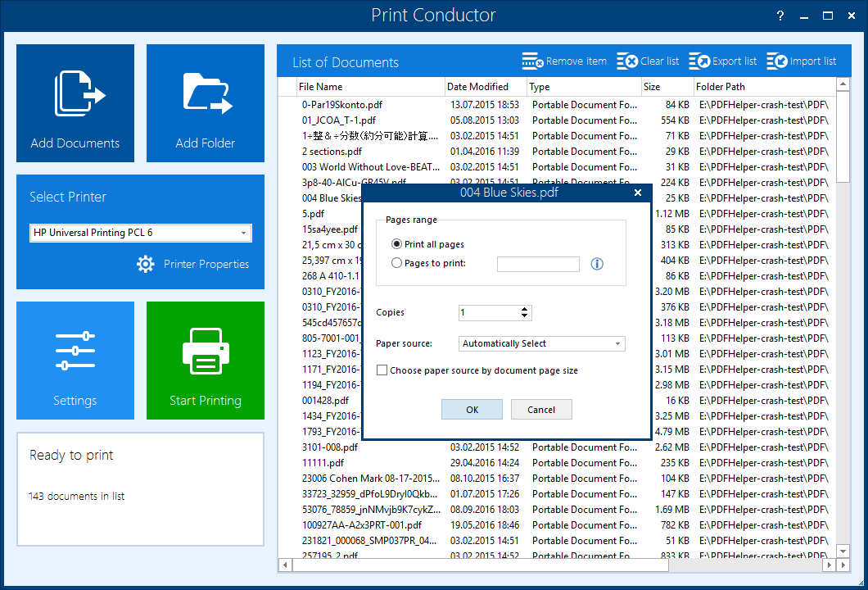Click the Add Folder tile icon
This screenshot has height=590, width=868.
tap(207, 93)
